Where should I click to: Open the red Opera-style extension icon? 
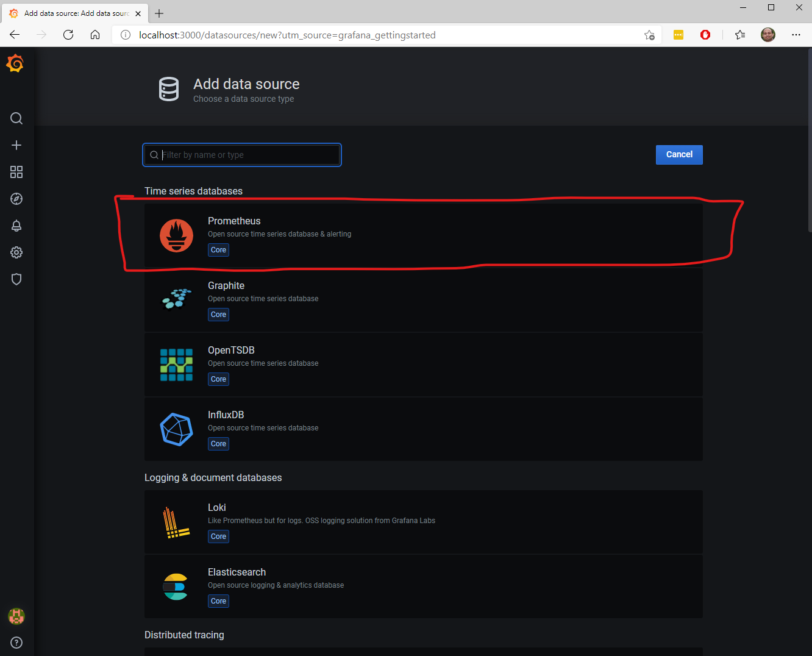[705, 35]
